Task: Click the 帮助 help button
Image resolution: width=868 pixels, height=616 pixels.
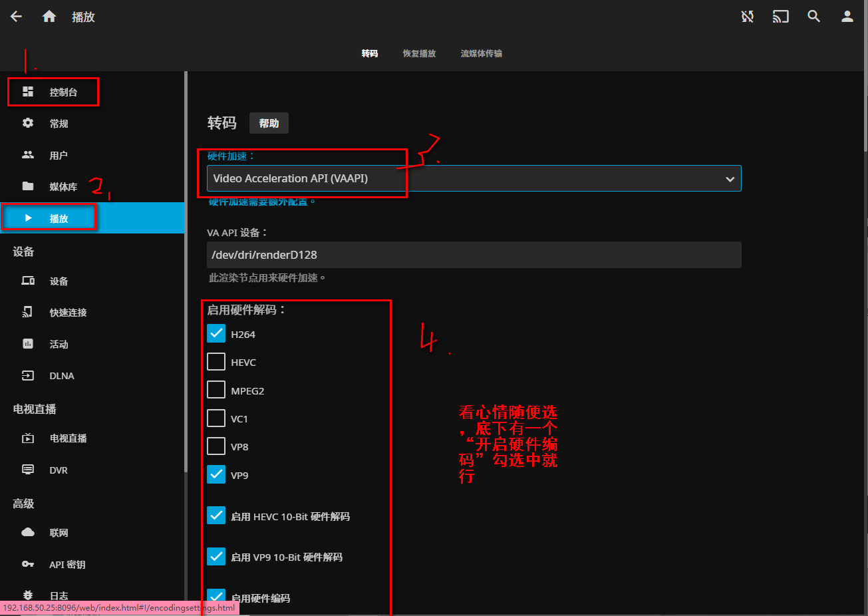Action: click(269, 123)
